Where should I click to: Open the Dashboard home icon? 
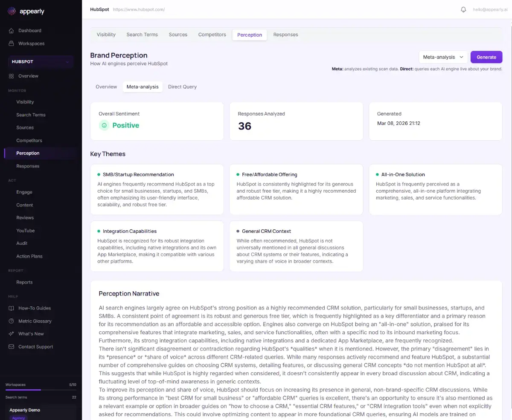(x=12, y=31)
